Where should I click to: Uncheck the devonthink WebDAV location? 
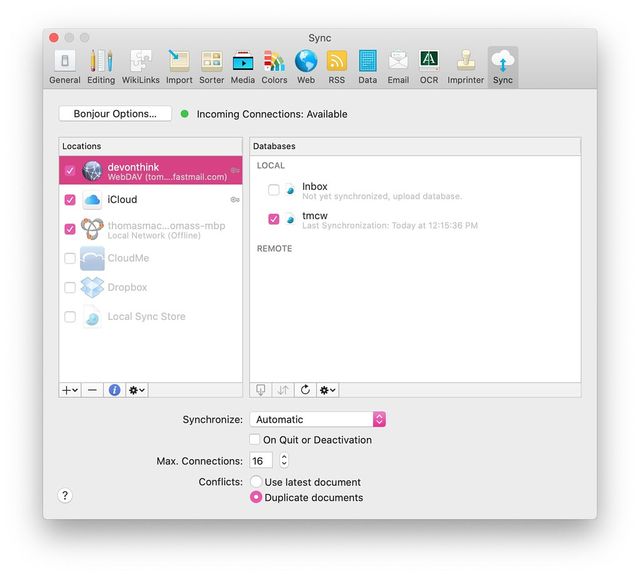[x=70, y=170]
